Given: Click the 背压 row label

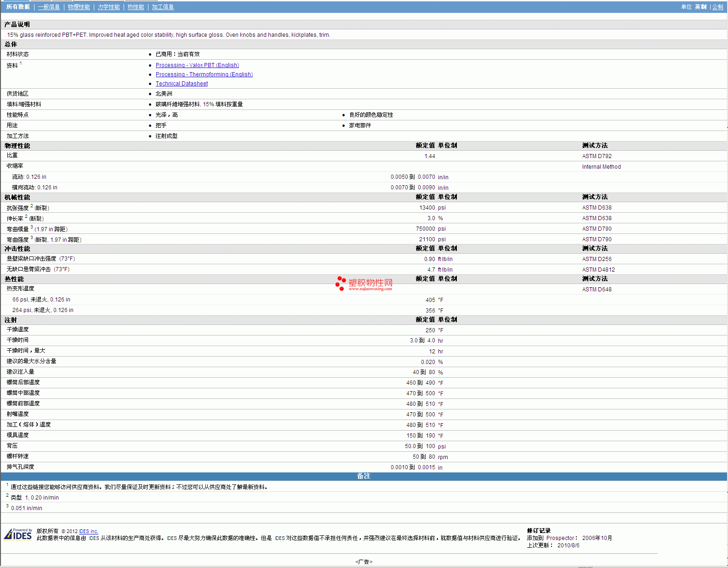Looking at the screenshot, I should coord(12,446).
